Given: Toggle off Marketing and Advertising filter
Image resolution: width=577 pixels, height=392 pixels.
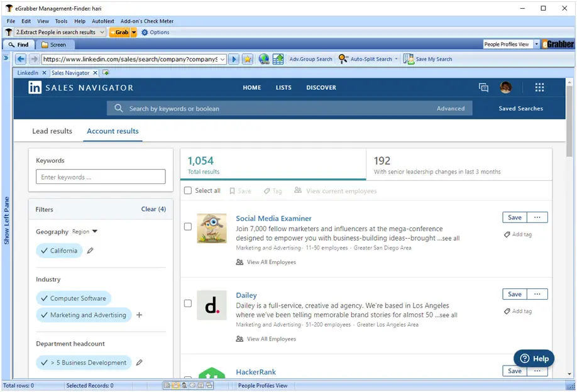Looking at the screenshot, I should (84, 315).
